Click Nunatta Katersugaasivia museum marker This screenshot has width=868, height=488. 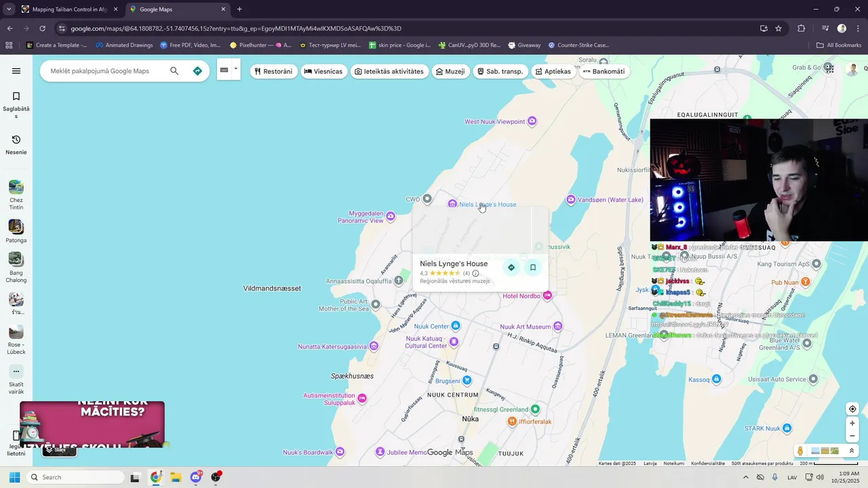click(373, 346)
